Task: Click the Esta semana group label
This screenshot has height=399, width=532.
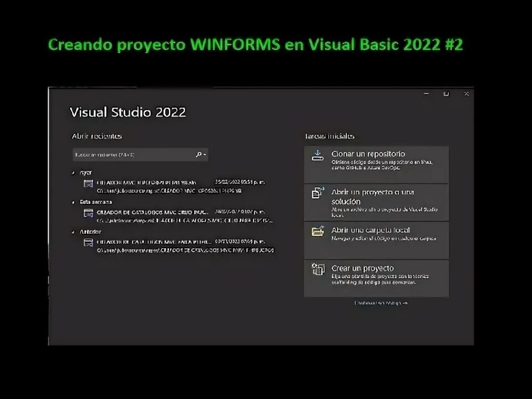Action: (96, 202)
